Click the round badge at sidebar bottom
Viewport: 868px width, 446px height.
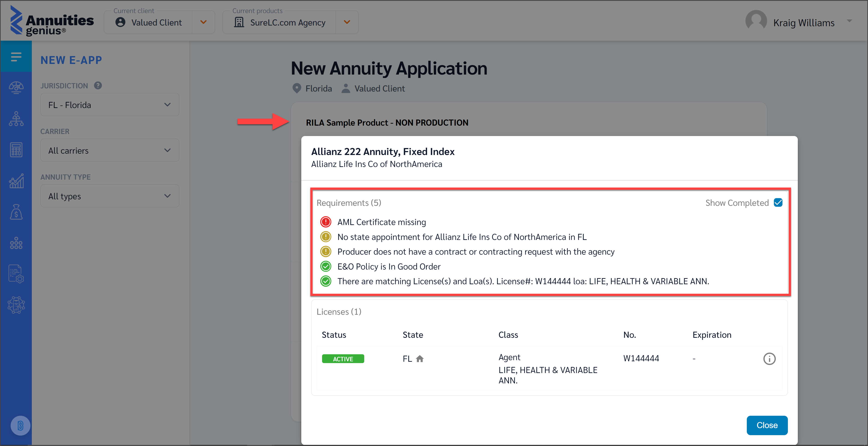[20, 425]
